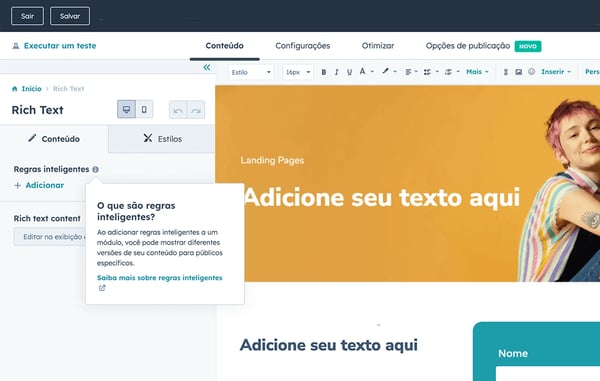Expand the alignment dropdown arrow
600x381 pixels.
click(416, 72)
